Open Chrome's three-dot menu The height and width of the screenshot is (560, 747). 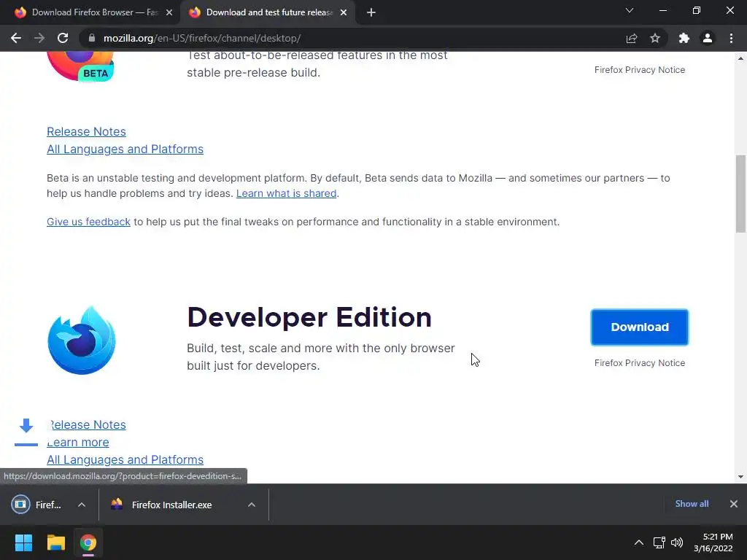(x=731, y=38)
